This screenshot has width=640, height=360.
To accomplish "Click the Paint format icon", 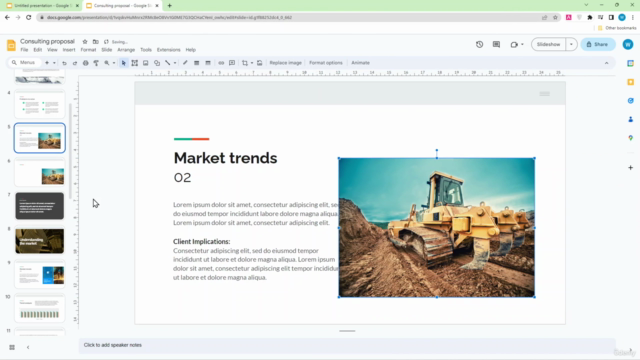I will pos(96,63).
